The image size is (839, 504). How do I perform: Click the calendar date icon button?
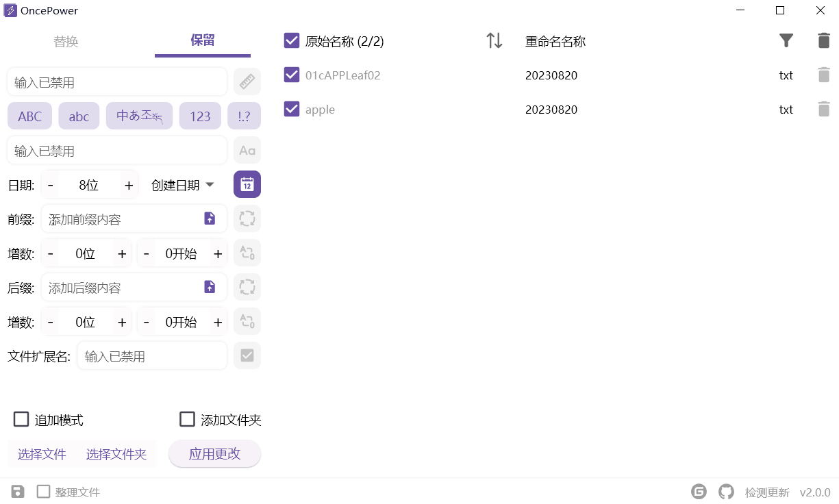click(x=247, y=185)
